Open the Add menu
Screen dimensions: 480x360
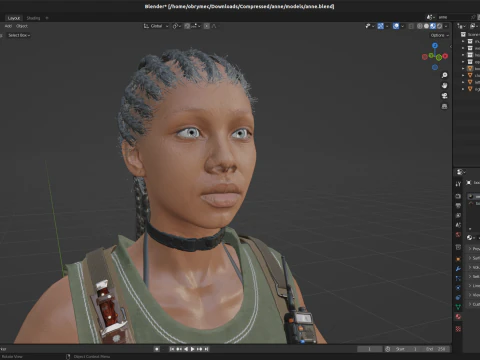pos(8,26)
